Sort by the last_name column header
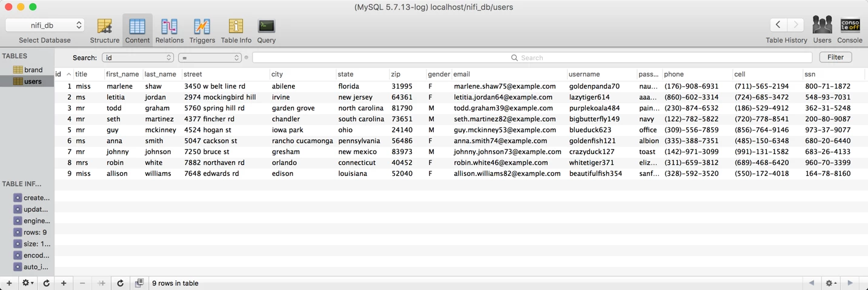 point(162,74)
